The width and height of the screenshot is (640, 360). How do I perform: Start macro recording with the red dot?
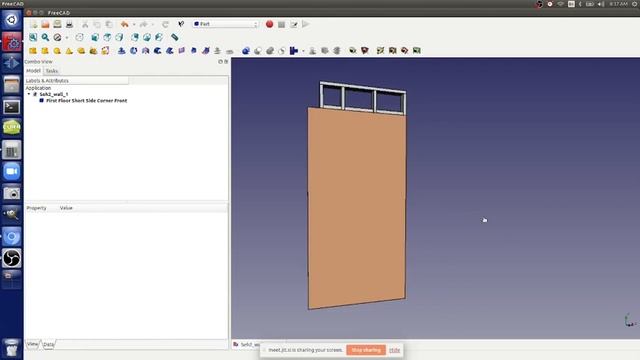269,24
